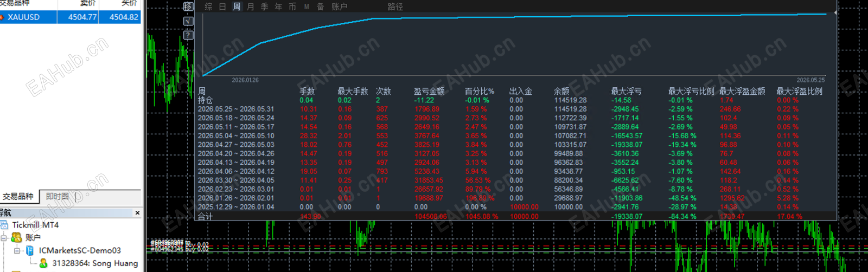Click the 余额 balance header
This screenshot has width=868, height=272.
[561, 91]
